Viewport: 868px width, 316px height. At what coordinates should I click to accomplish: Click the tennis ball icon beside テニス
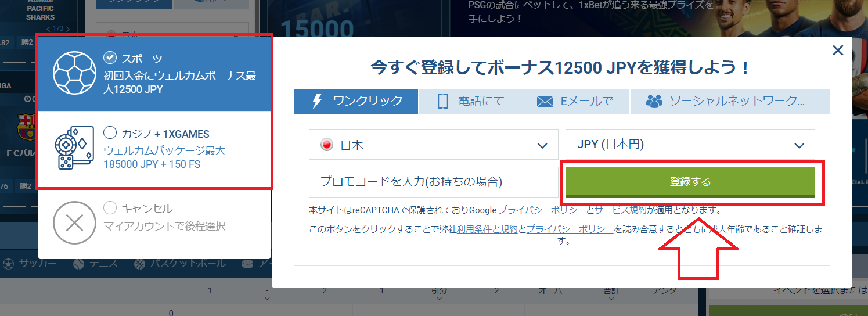click(x=78, y=264)
